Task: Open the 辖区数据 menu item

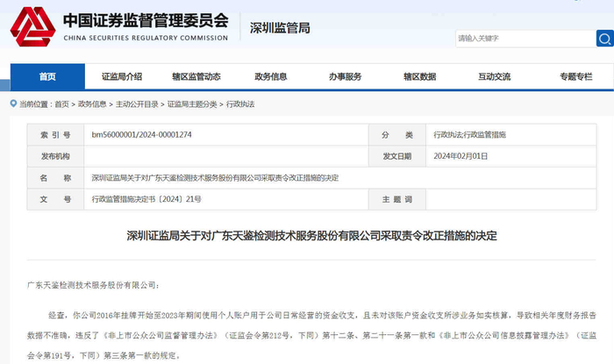Action: click(420, 76)
